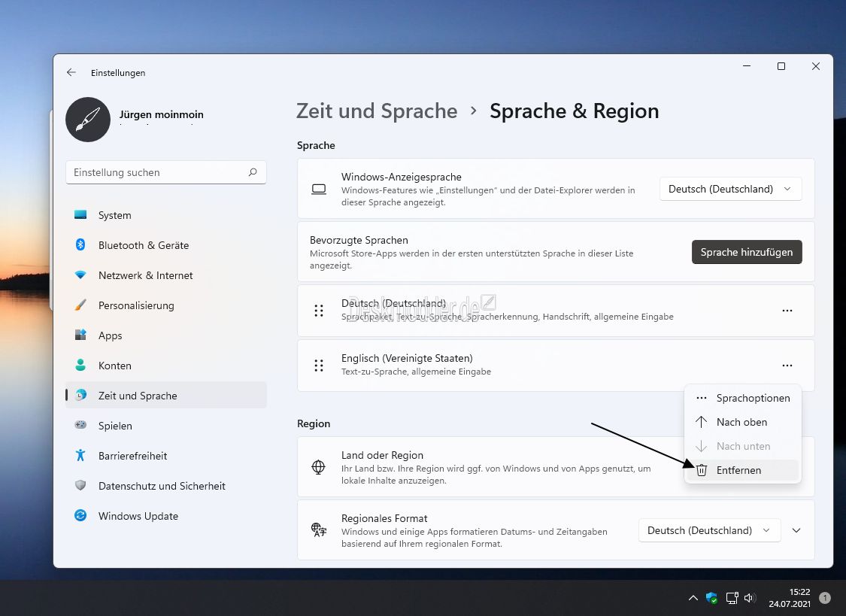Click the System monitor icon
Screen dimensions: 846x616
[x=80, y=214]
